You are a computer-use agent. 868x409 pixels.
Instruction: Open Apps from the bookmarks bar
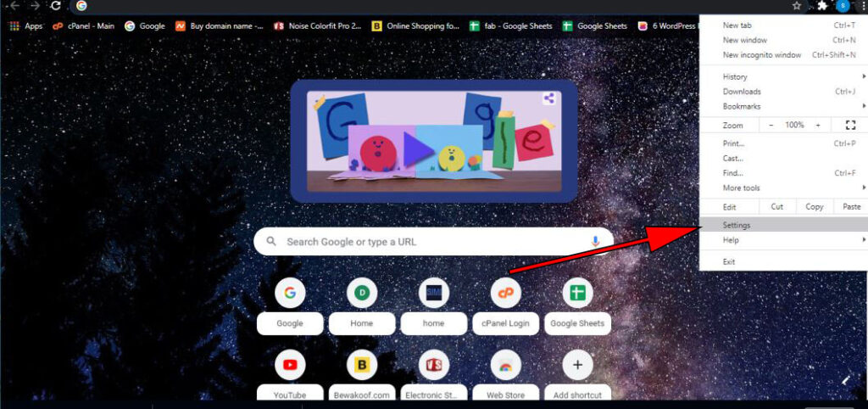(x=26, y=25)
